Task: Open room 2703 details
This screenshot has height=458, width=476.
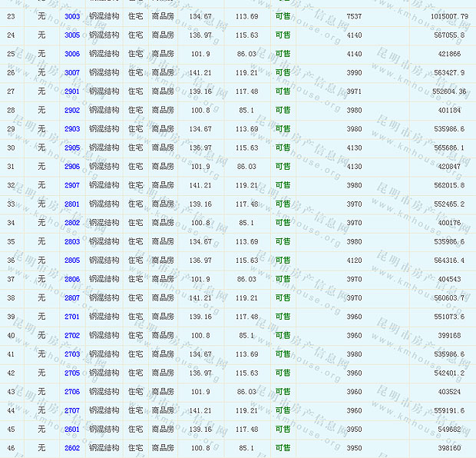Action: click(x=72, y=354)
